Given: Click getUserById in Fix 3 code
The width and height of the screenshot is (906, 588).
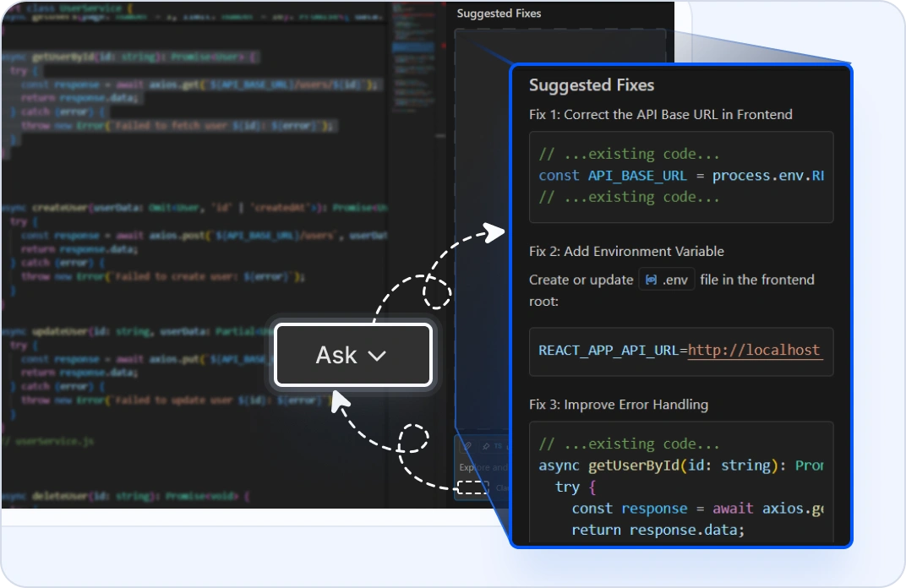Looking at the screenshot, I should [x=633, y=465].
